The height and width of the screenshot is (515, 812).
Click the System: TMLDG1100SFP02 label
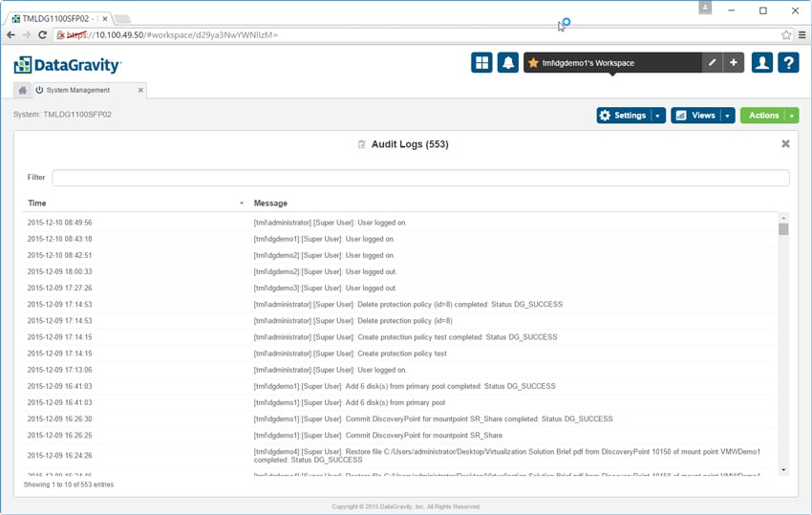(x=62, y=115)
